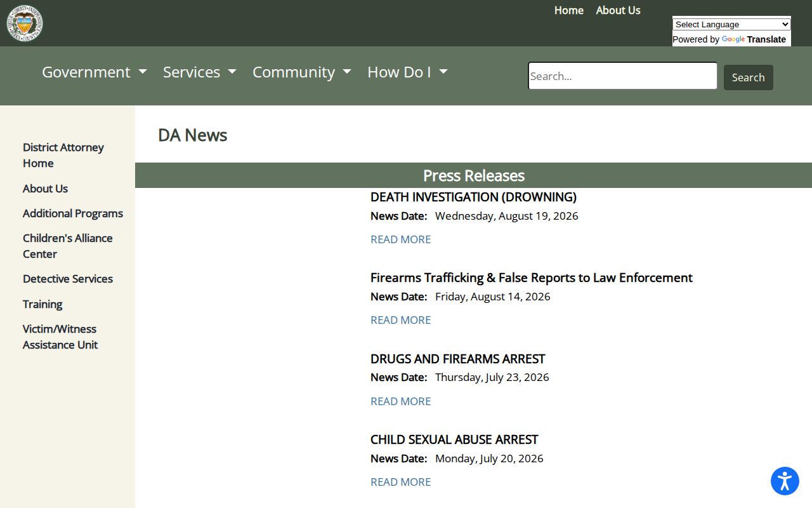
Task: Go to Additional Programs page
Action: pos(73,213)
